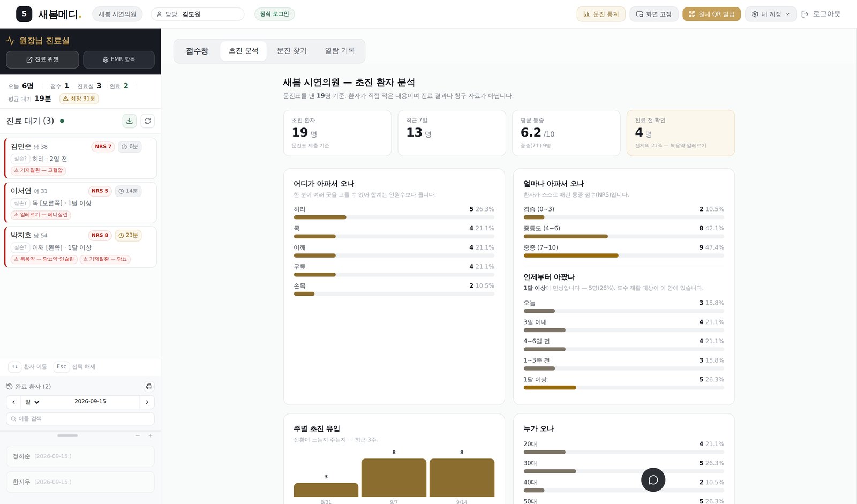Select patient card 김민준
The image size is (857, 504).
click(80, 158)
